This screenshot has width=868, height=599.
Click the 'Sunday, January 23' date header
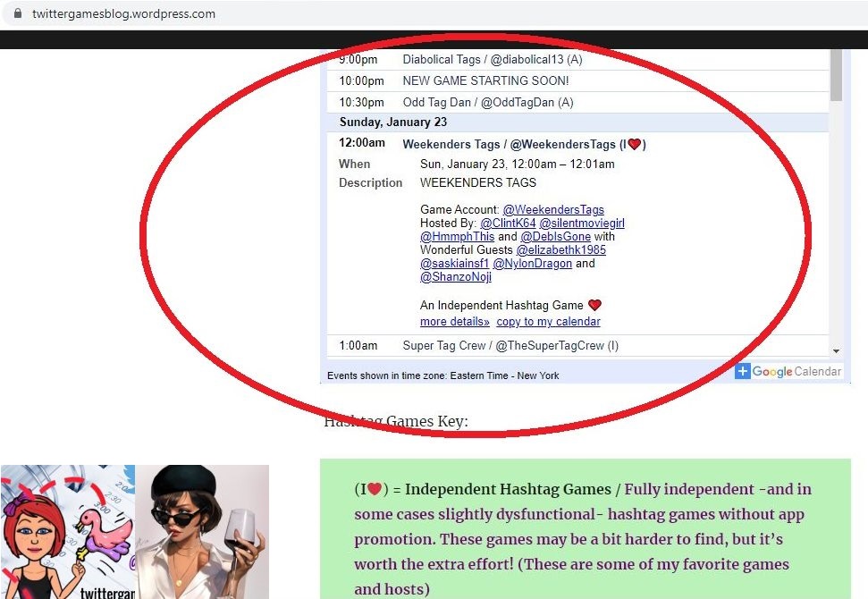[x=393, y=122]
